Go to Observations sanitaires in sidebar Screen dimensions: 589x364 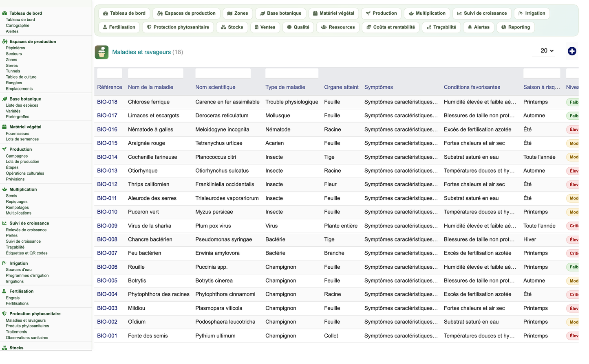(27, 338)
